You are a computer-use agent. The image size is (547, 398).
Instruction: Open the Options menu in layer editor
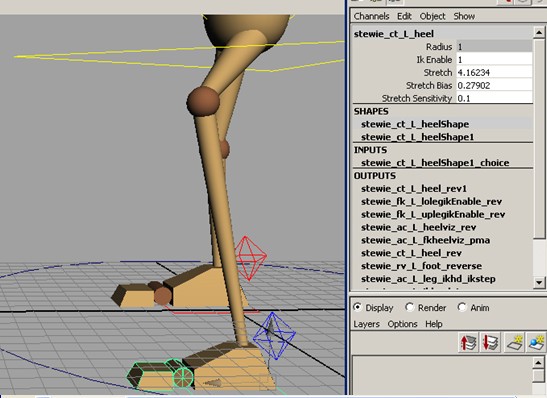402,324
